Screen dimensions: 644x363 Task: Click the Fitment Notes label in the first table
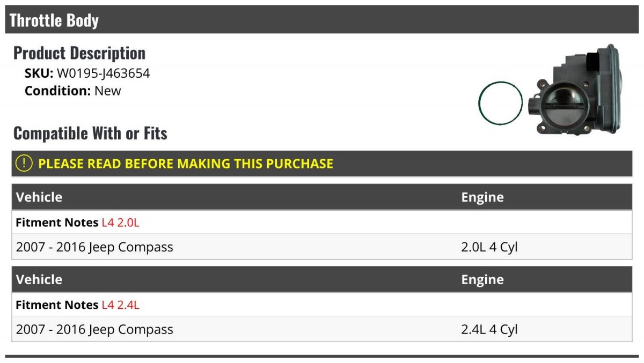click(57, 223)
